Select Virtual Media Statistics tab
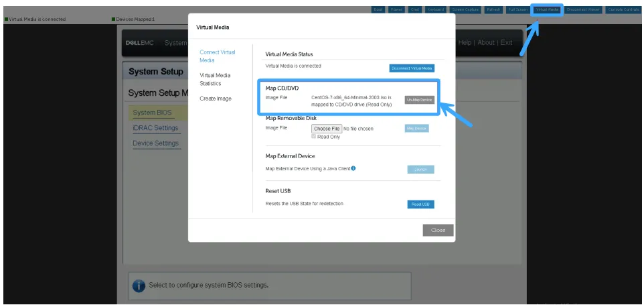The height and width of the screenshot is (305, 644). click(x=215, y=79)
